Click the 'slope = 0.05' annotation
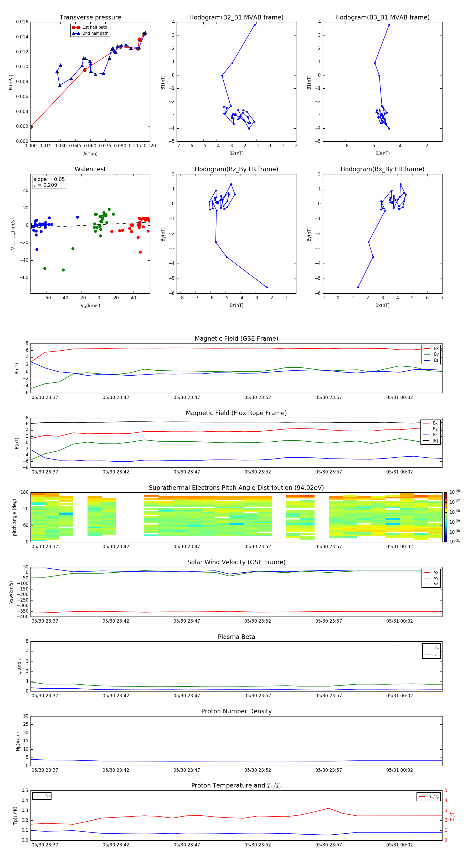Screen dimensions: 473x868 (49, 179)
